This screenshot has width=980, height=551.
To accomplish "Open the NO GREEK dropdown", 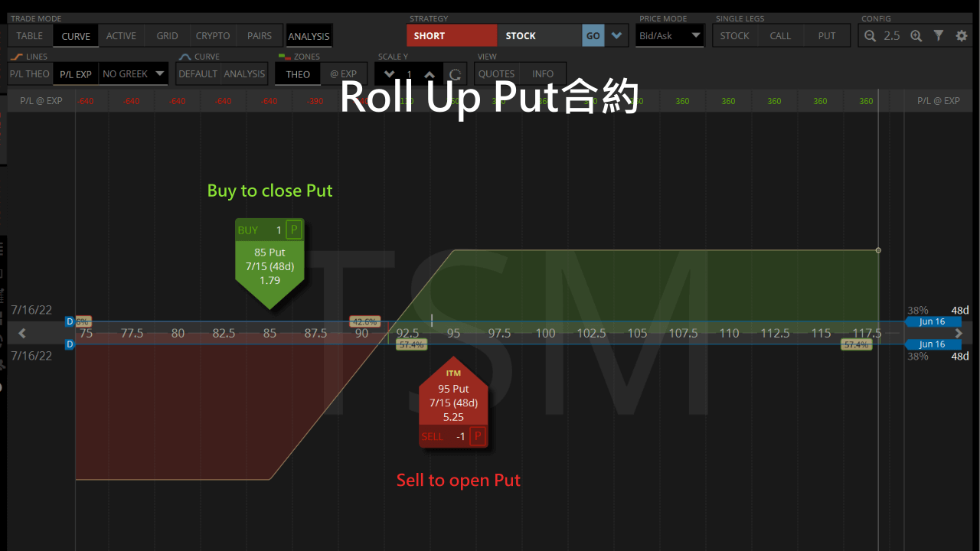I will tap(133, 73).
